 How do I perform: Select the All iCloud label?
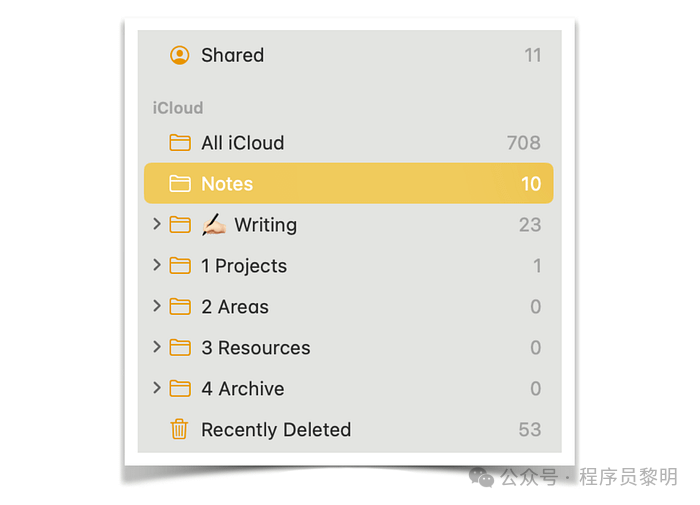point(242,143)
